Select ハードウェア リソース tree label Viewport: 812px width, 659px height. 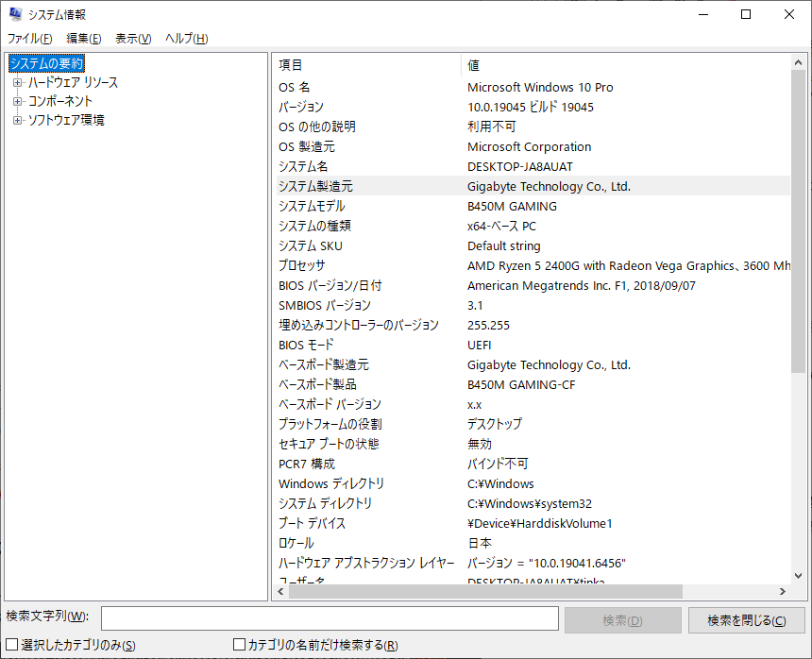pos(73,82)
